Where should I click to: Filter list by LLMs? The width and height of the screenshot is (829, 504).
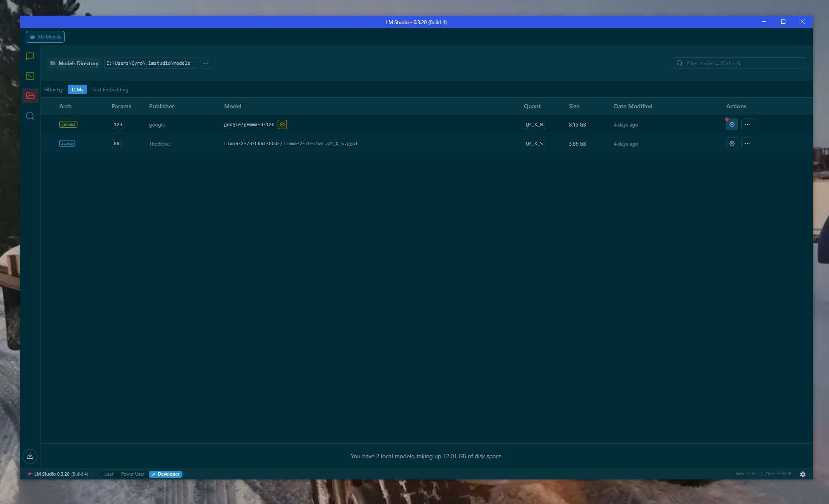77,89
